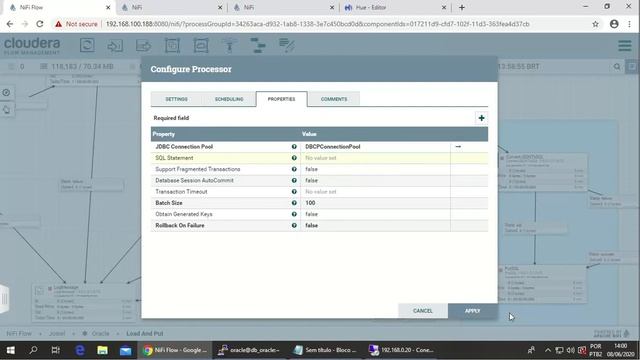
Task: Open the NiFi global hamburger menu
Action: click(624, 45)
